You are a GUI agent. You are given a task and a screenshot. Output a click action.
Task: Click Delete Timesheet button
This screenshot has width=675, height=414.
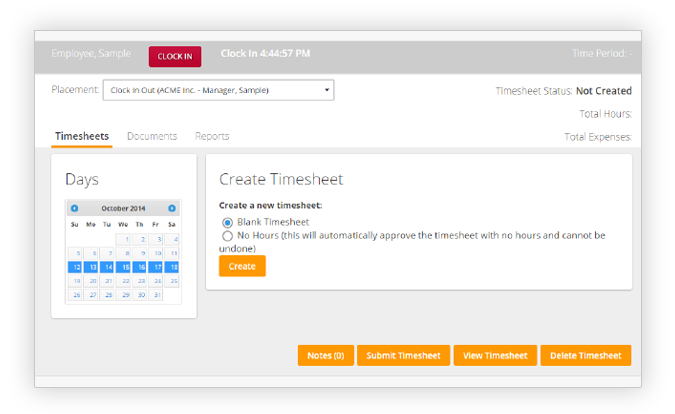pos(585,356)
